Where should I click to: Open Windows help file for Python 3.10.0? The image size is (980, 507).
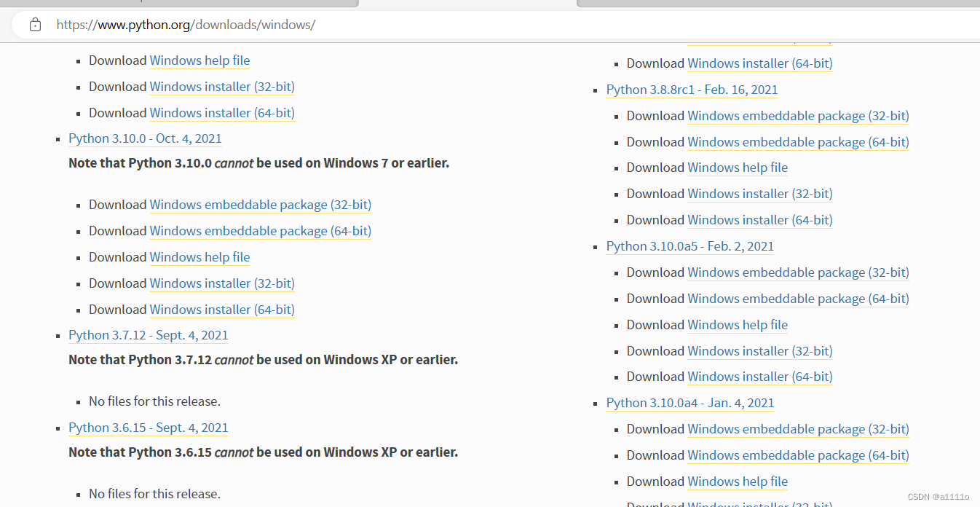coord(199,257)
